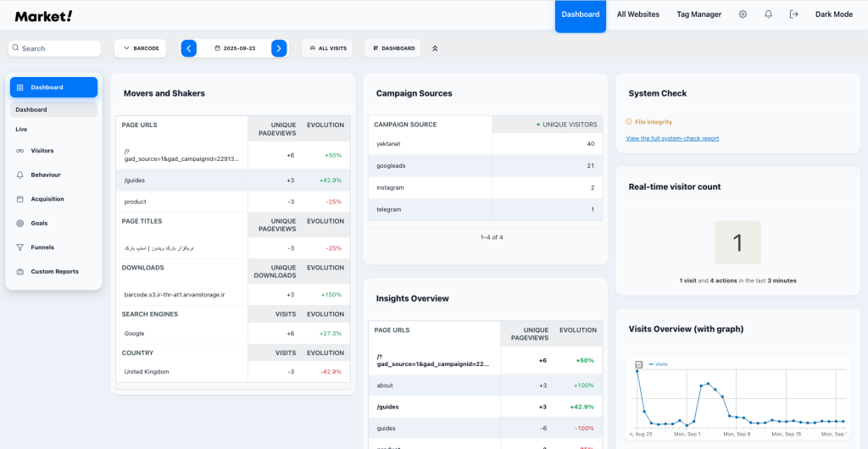Click the notifications bell icon
The height and width of the screenshot is (449, 868).
(768, 14)
